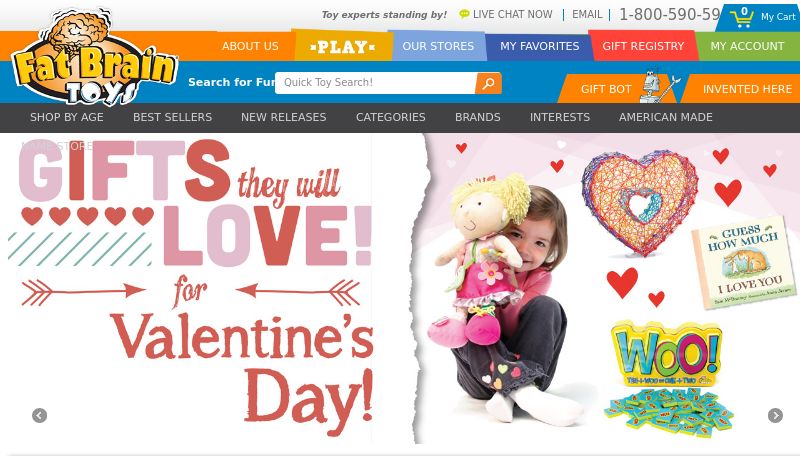Click the Best Sellers link
The height and width of the screenshot is (456, 800).
(172, 117)
